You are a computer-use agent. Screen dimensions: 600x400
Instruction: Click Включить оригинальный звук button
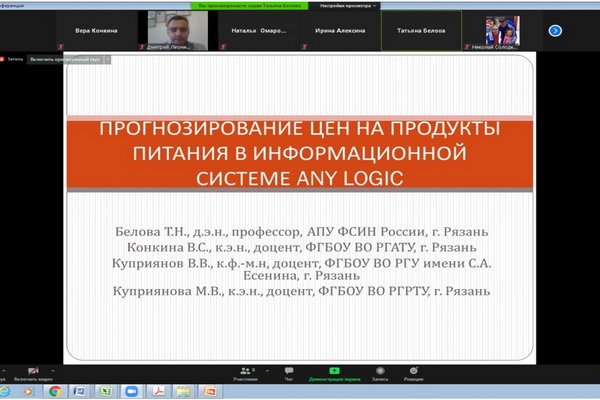(x=65, y=59)
